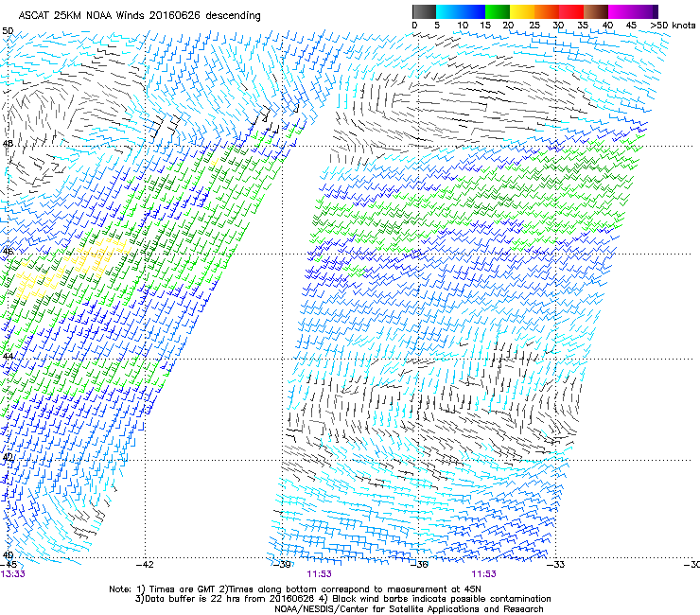Screen dimensions: 700x615
Task: Click the latitude label '44'
Action: [8, 356]
